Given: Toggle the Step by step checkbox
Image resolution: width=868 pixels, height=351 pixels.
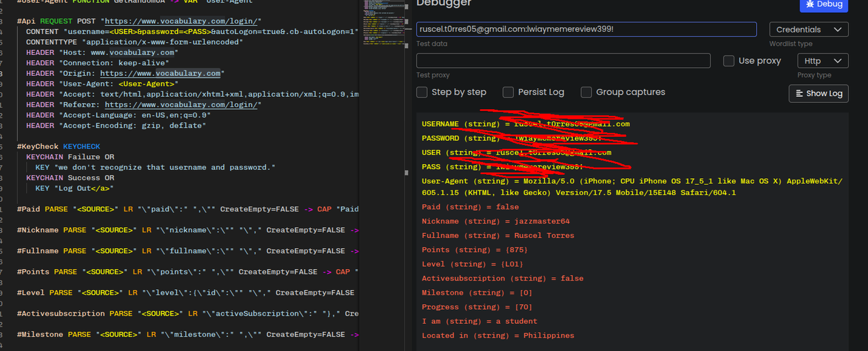Looking at the screenshot, I should tap(422, 92).
